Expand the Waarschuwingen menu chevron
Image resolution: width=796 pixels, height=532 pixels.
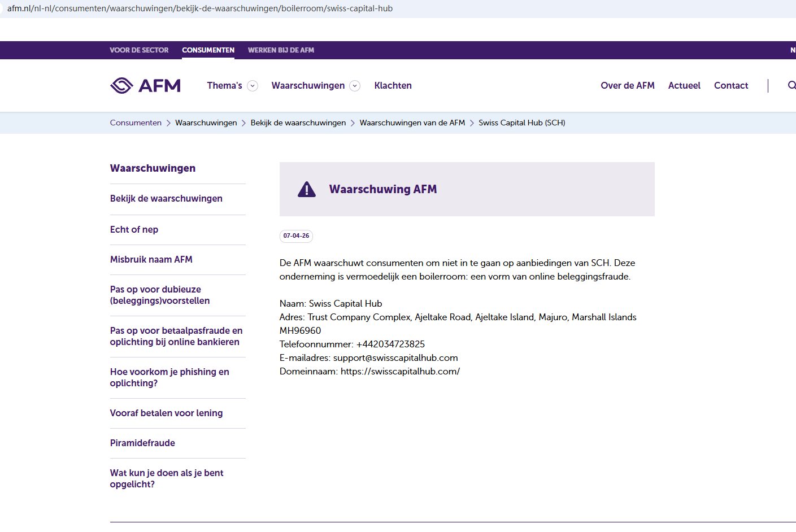coord(355,86)
